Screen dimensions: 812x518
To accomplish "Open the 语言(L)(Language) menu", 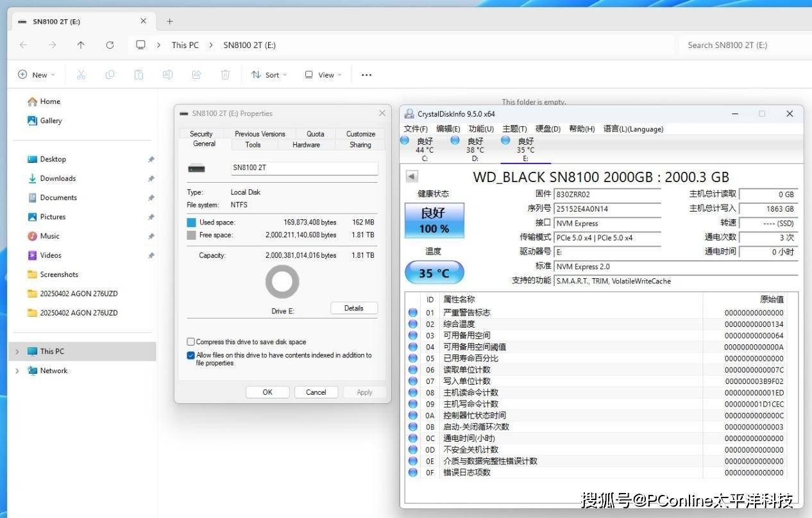I will pos(633,129).
